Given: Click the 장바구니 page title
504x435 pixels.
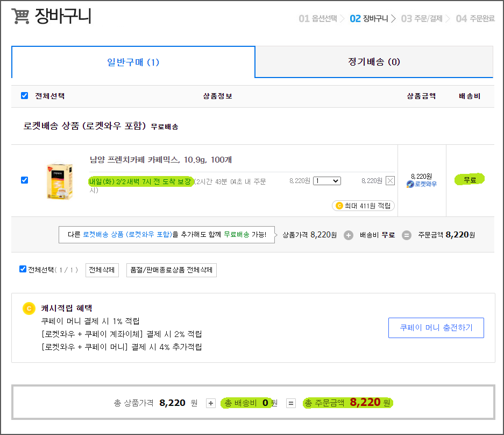Looking at the screenshot, I should [x=63, y=16].
